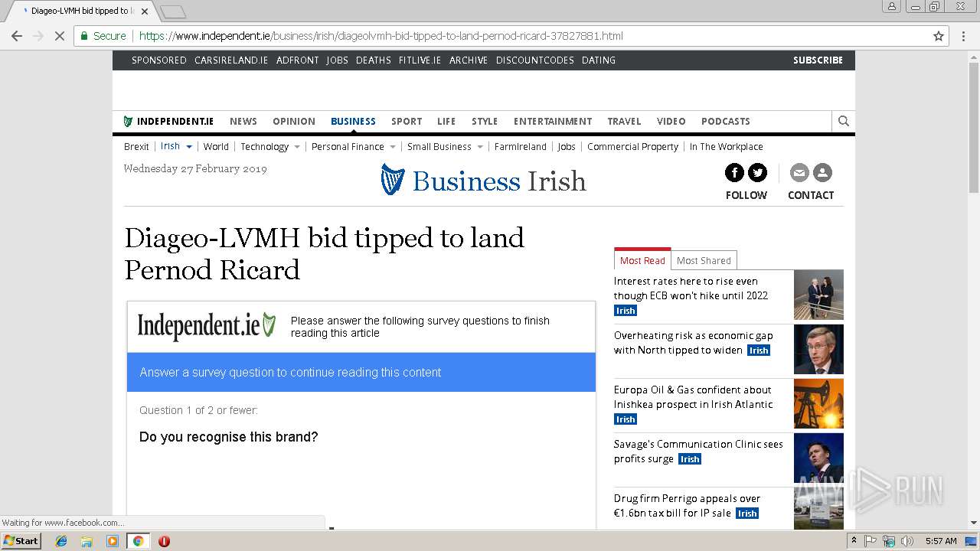
Task: Close the Diageo-LVMH browser tab
Action: click(x=145, y=11)
